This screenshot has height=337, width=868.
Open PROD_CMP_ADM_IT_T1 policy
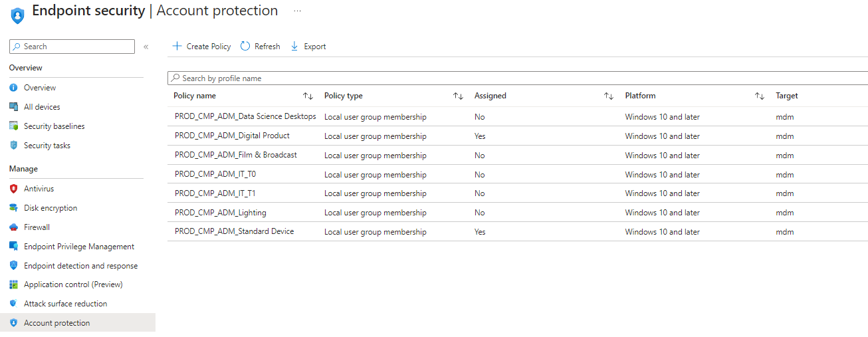[x=215, y=193]
